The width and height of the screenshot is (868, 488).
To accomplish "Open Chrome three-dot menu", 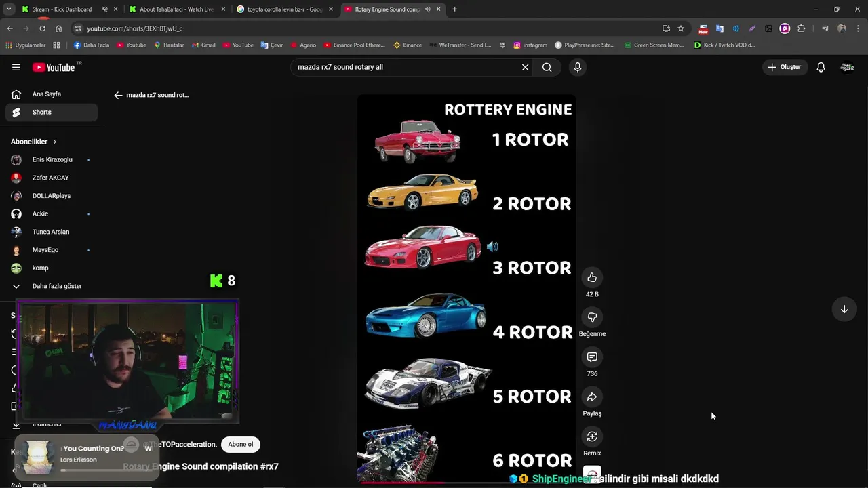I will pos(858,28).
